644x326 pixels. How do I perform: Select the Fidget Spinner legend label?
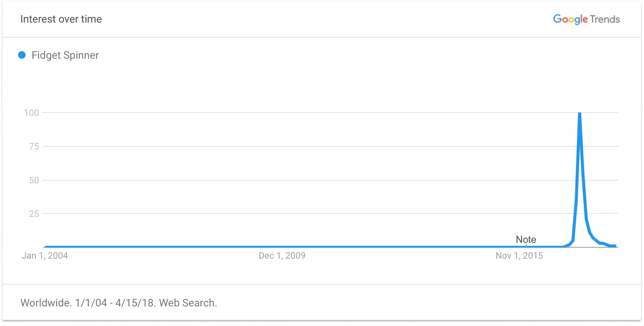tap(65, 55)
